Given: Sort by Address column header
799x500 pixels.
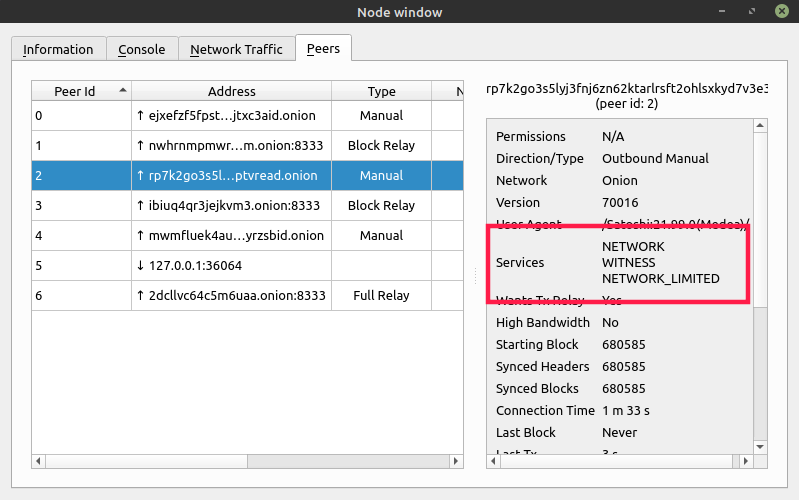Looking at the screenshot, I should pyautogui.click(x=231, y=91).
